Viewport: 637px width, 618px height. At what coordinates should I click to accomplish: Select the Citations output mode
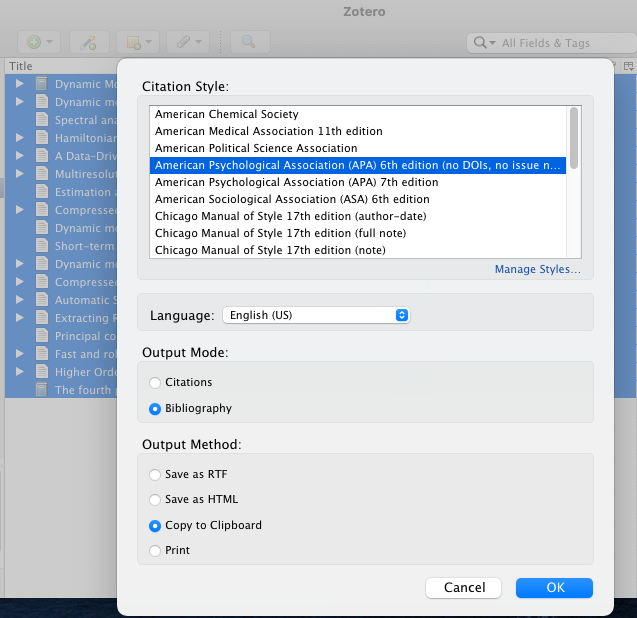point(155,383)
